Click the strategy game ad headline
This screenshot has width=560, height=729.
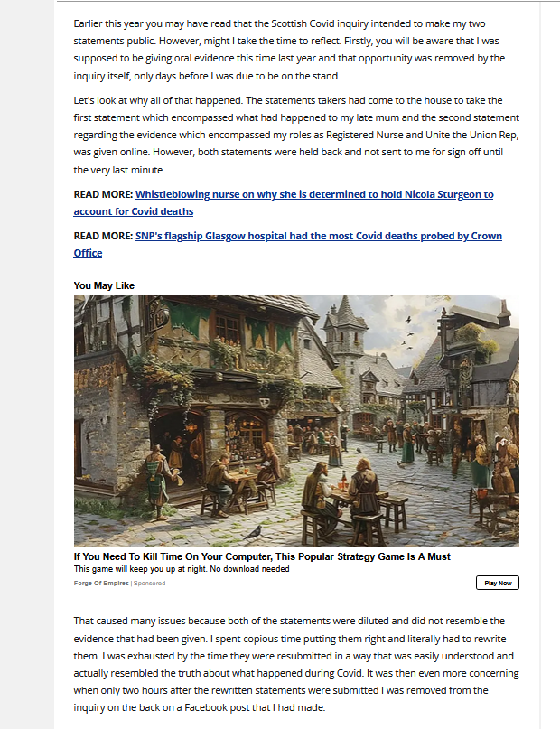[262, 556]
